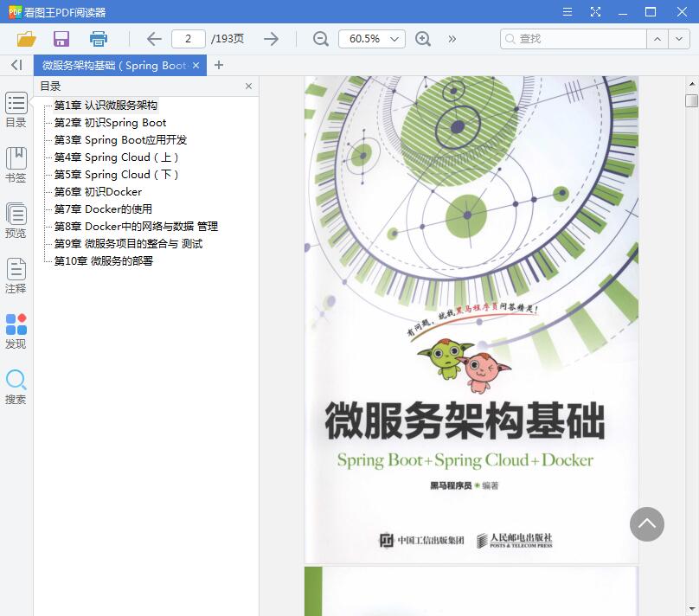
Task: Jump to 第8章 Docker中的网络与数据管理
Action: click(x=136, y=227)
